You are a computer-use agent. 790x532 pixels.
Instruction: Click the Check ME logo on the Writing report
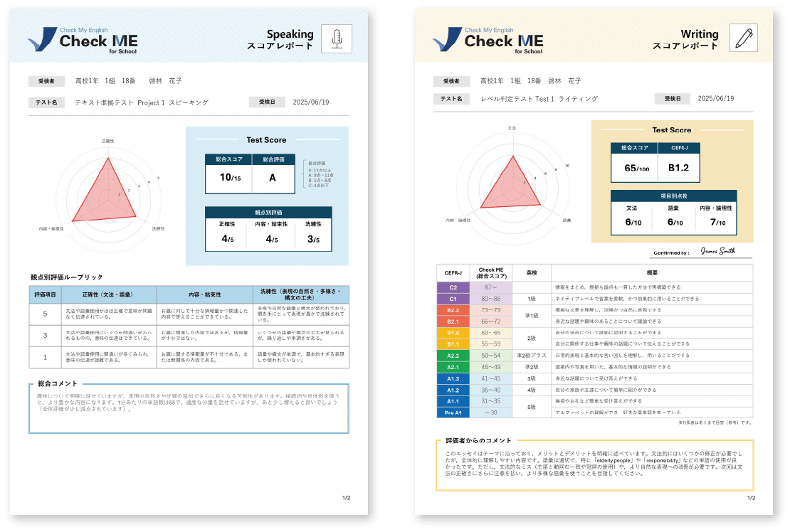488,40
